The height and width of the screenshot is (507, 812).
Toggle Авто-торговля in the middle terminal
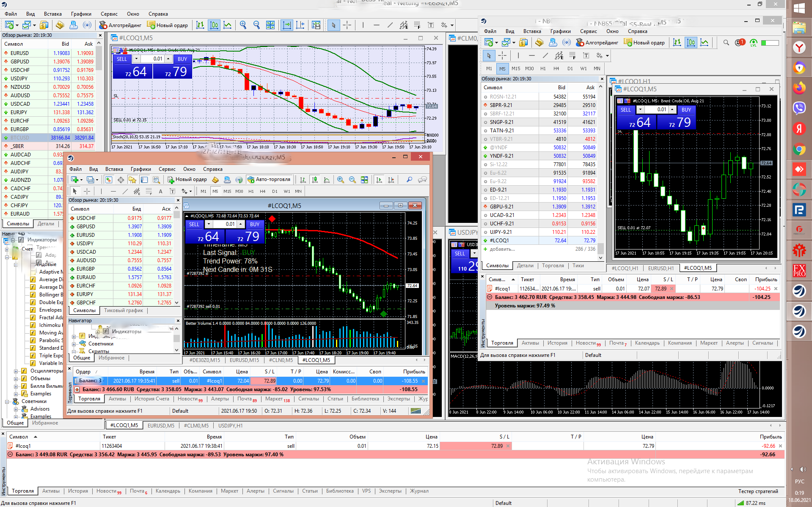[269, 180]
